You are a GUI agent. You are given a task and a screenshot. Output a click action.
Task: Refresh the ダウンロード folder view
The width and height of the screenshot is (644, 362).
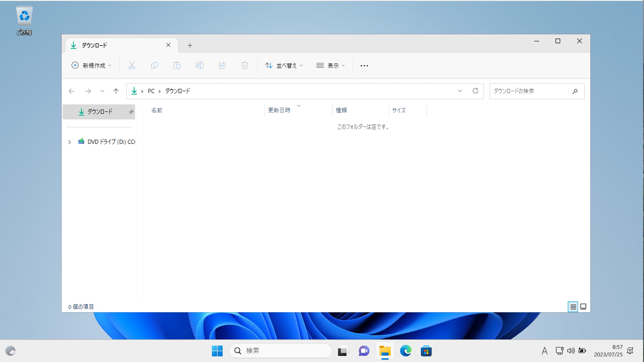click(x=475, y=91)
